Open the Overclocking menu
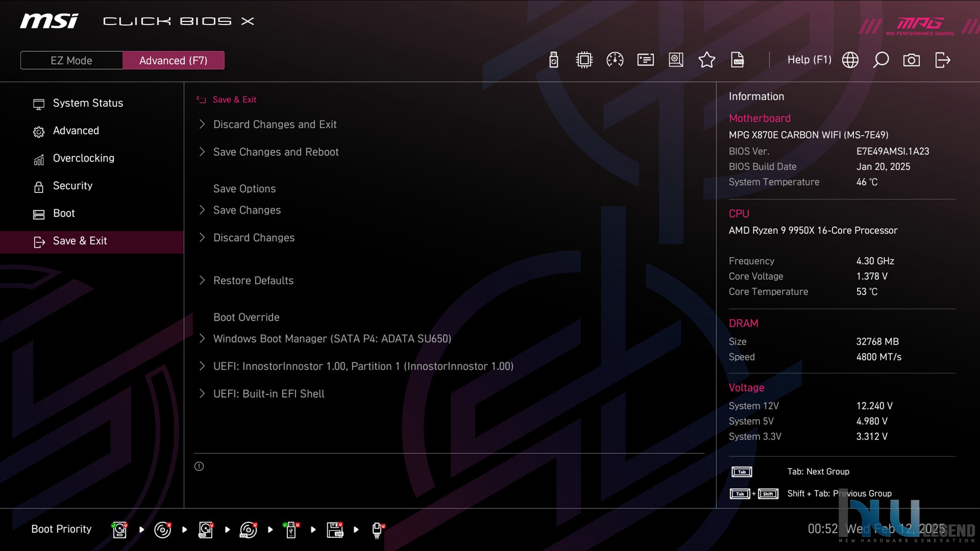 [x=84, y=159]
